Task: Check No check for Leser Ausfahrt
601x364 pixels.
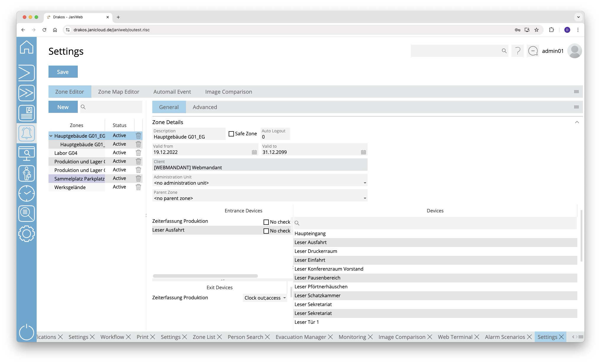Action: pos(266,231)
